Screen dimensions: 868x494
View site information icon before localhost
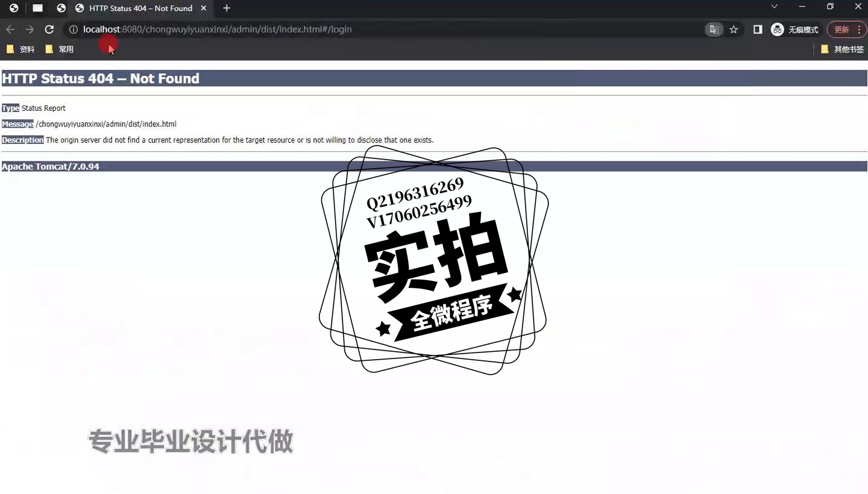[x=74, y=30]
